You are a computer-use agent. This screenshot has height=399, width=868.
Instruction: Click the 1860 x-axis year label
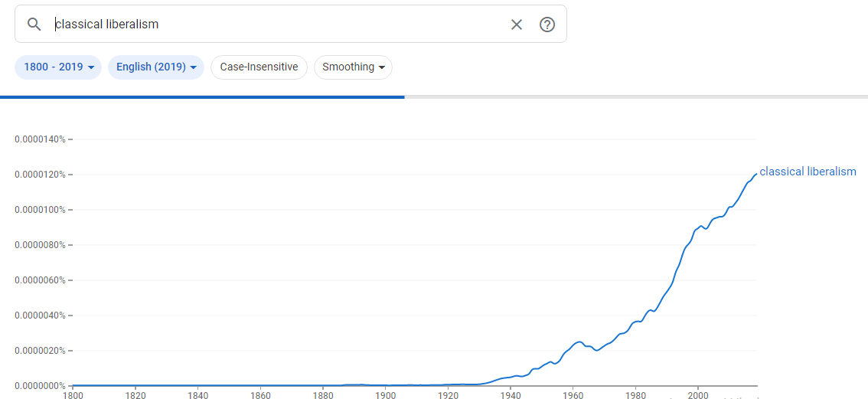pos(260,395)
